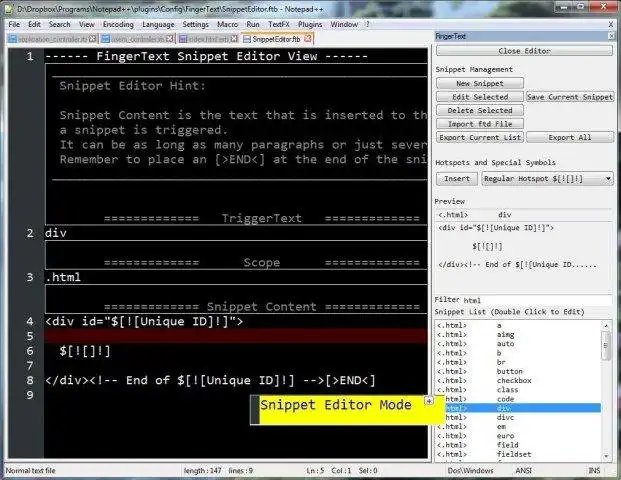Click the Import ftd File button

[480, 124]
